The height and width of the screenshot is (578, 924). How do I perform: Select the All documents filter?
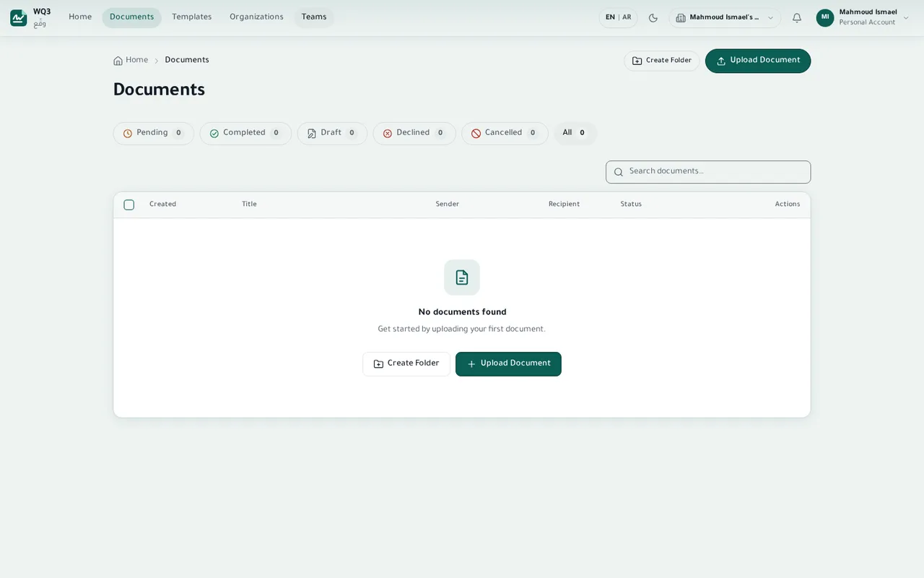point(575,134)
